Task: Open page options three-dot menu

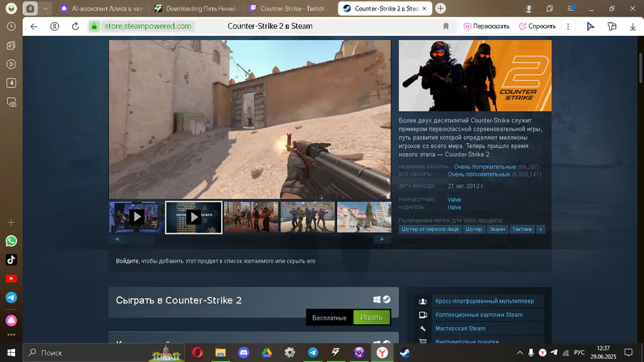Action: 568,26
